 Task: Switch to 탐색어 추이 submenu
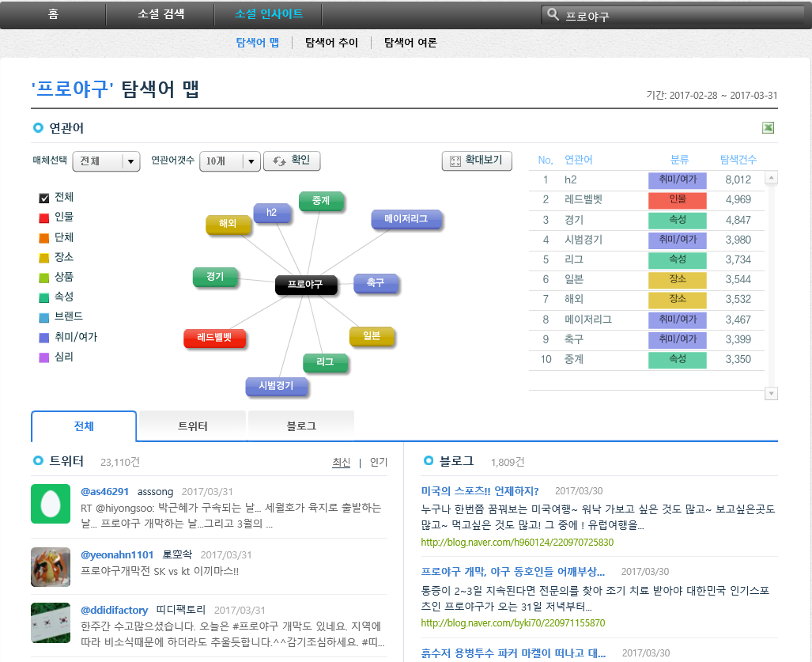coord(331,43)
